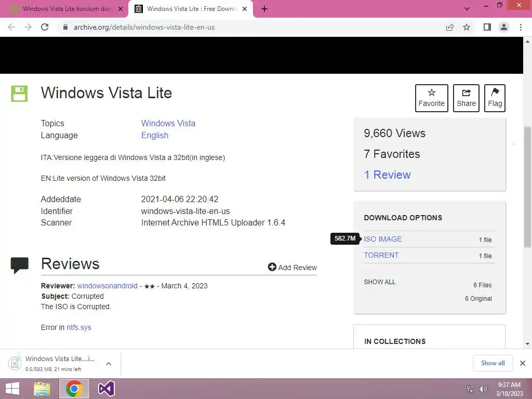Launch Visual Studio from taskbar

(106, 389)
